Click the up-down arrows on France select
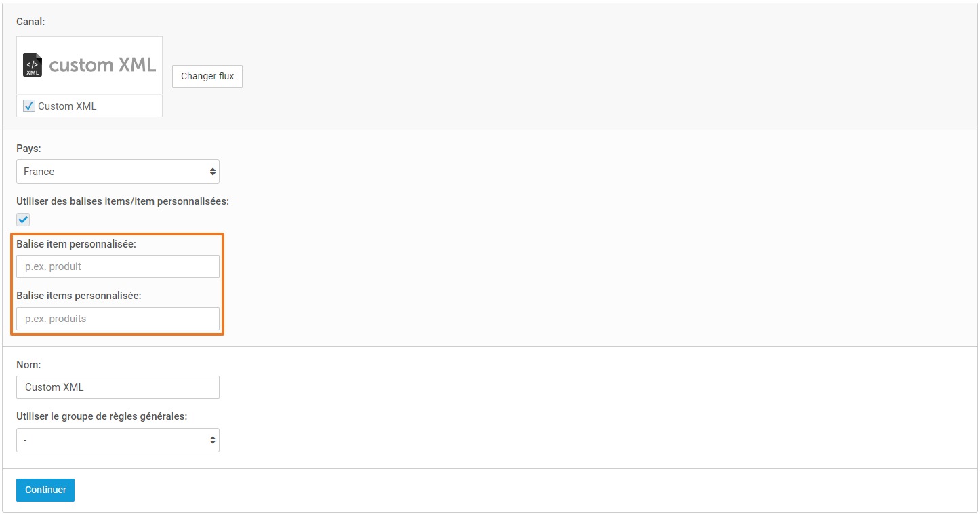 click(x=213, y=172)
